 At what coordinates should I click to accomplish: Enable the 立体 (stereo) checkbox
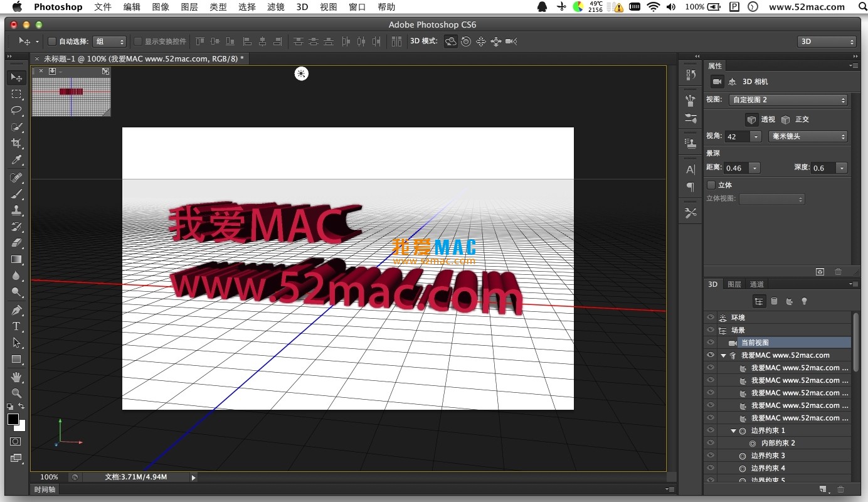tap(712, 184)
